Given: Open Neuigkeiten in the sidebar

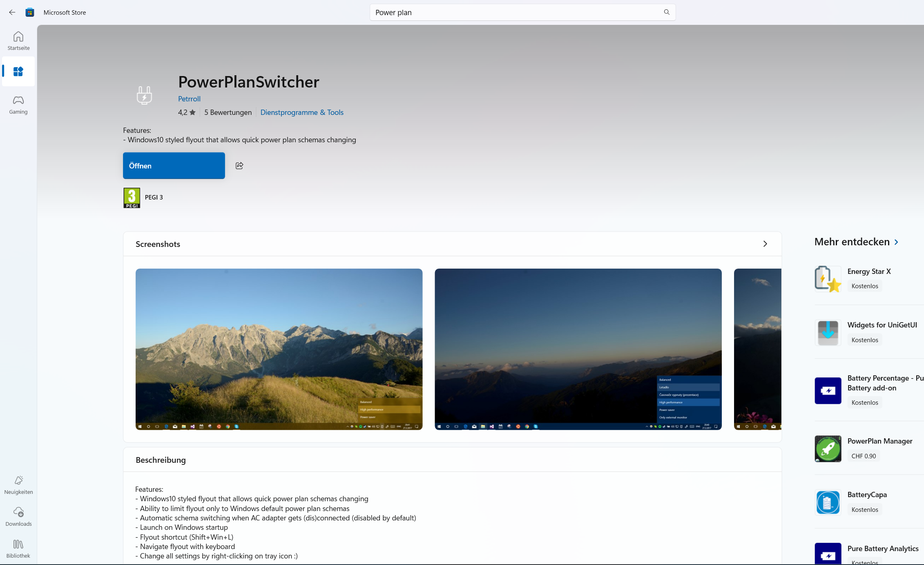Looking at the screenshot, I should [18, 485].
